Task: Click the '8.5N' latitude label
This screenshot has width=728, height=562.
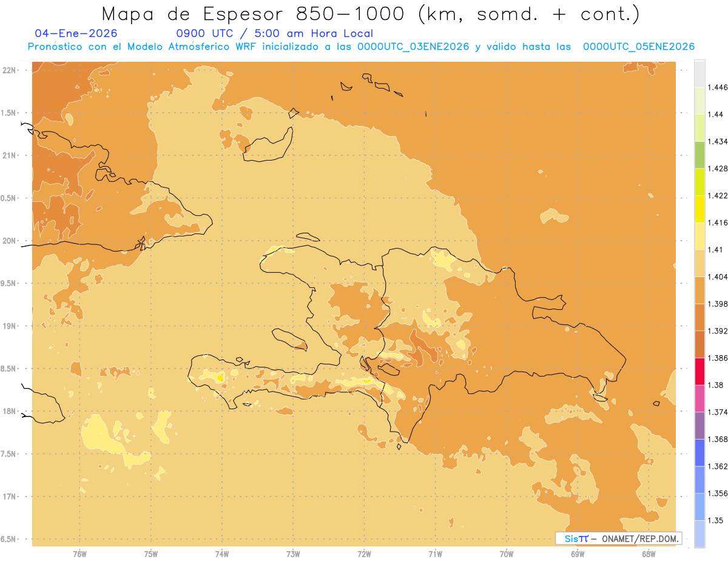Action: click(8, 369)
